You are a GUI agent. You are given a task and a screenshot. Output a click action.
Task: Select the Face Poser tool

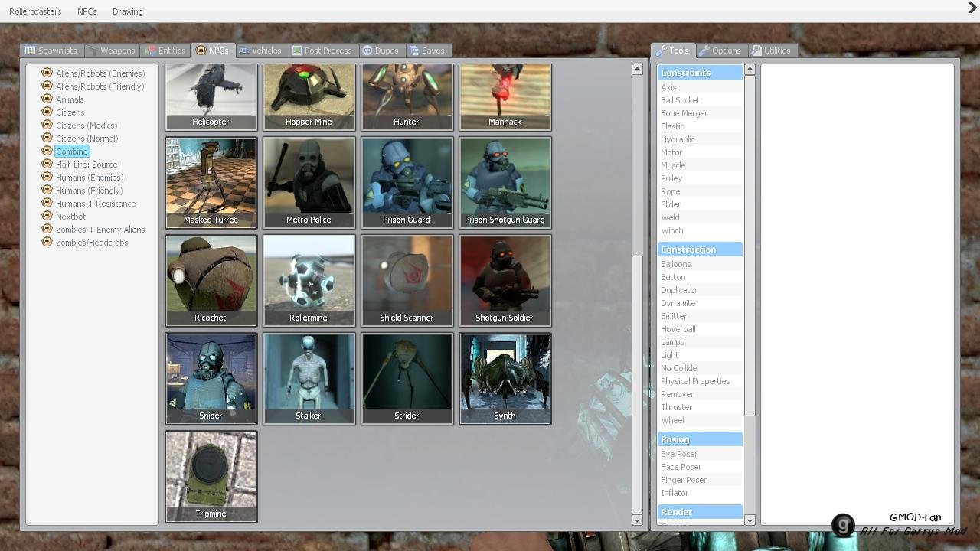pyautogui.click(x=700, y=467)
